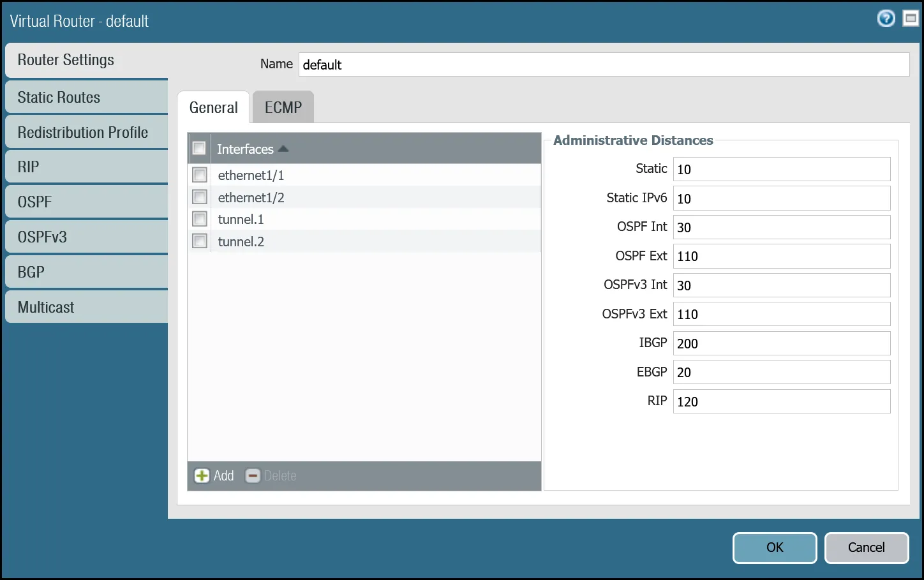
Task: Select all interfaces with the header checkbox
Action: (199, 147)
